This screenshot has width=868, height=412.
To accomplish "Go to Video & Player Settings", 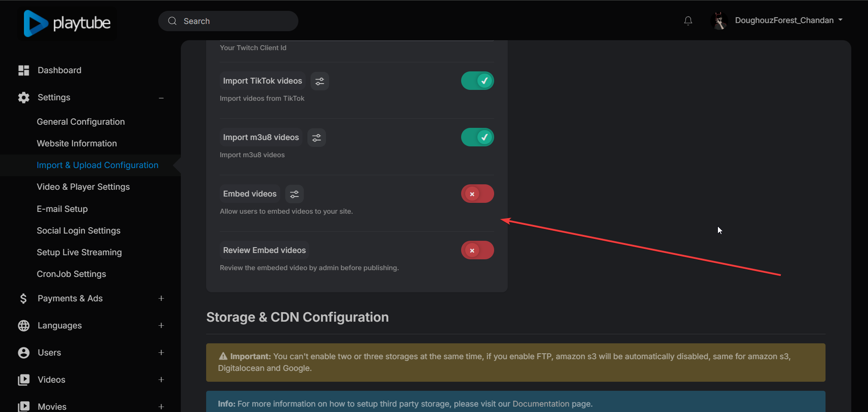I will click(x=83, y=187).
